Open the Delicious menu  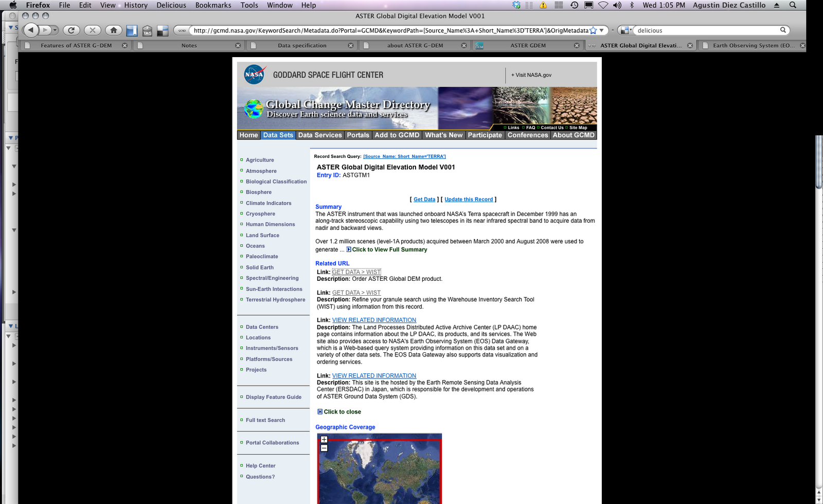click(x=171, y=5)
